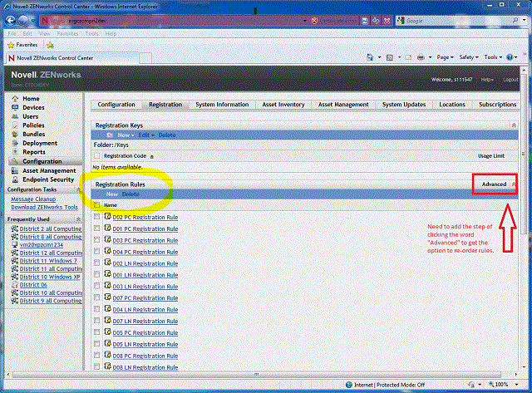Switch to the Configuration tab
Screen dimensions: 532x393
pyautogui.click(x=116, y=105)
